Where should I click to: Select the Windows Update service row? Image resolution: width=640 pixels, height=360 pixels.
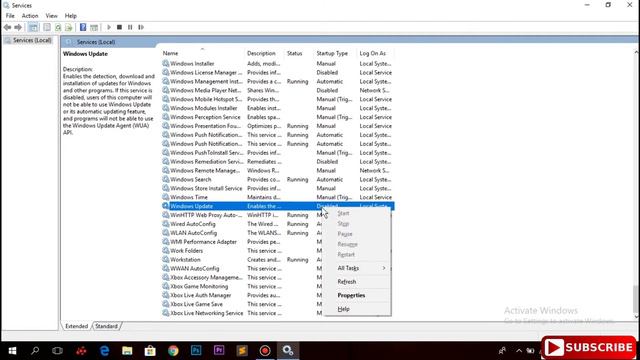click(278, 206)
